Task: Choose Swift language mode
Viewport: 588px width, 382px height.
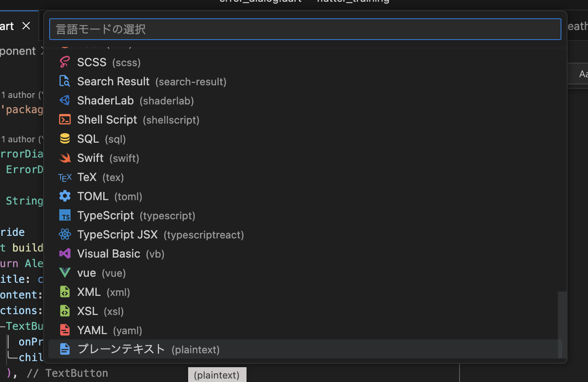Action: click(305, 158)
